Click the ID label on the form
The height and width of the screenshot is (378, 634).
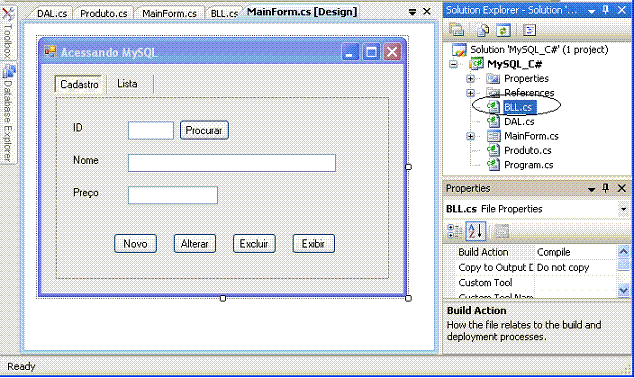pyautogui.click(x=78, y=128)
